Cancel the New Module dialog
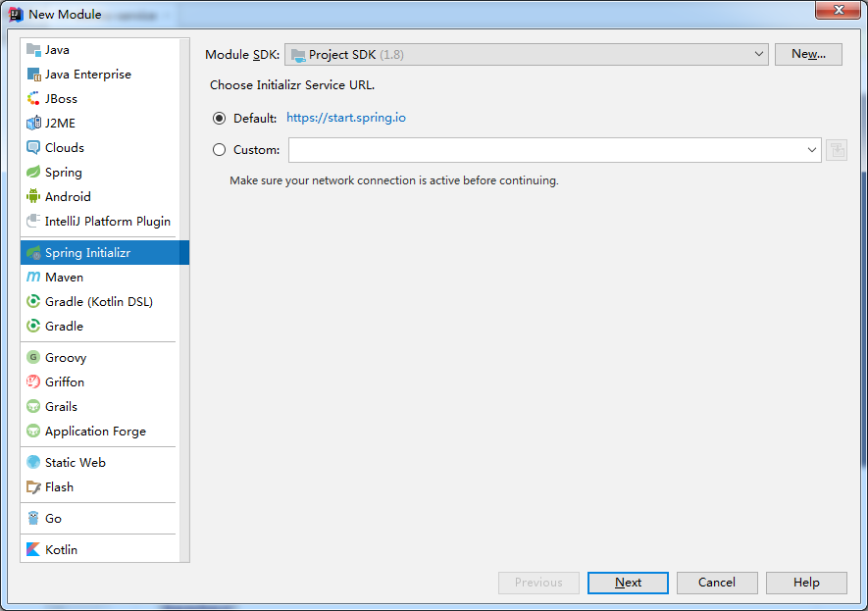868x611 pixels. (717, 583)
